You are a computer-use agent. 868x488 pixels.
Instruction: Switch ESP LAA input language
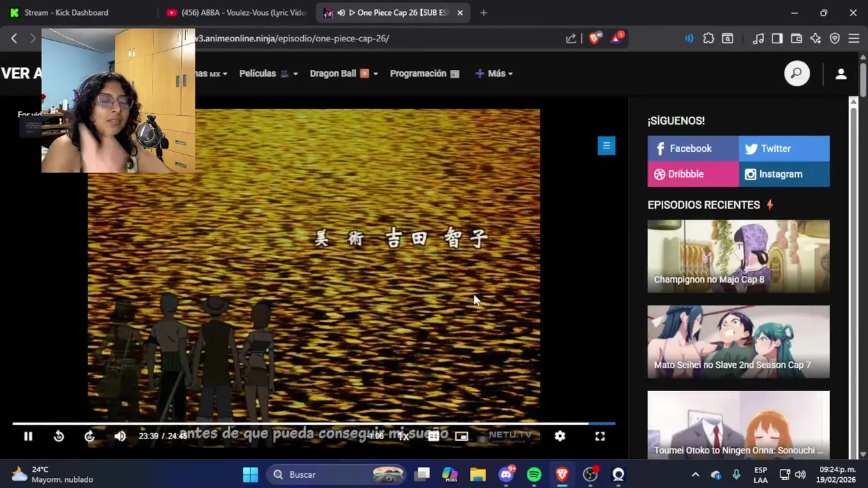click(761, 474)
